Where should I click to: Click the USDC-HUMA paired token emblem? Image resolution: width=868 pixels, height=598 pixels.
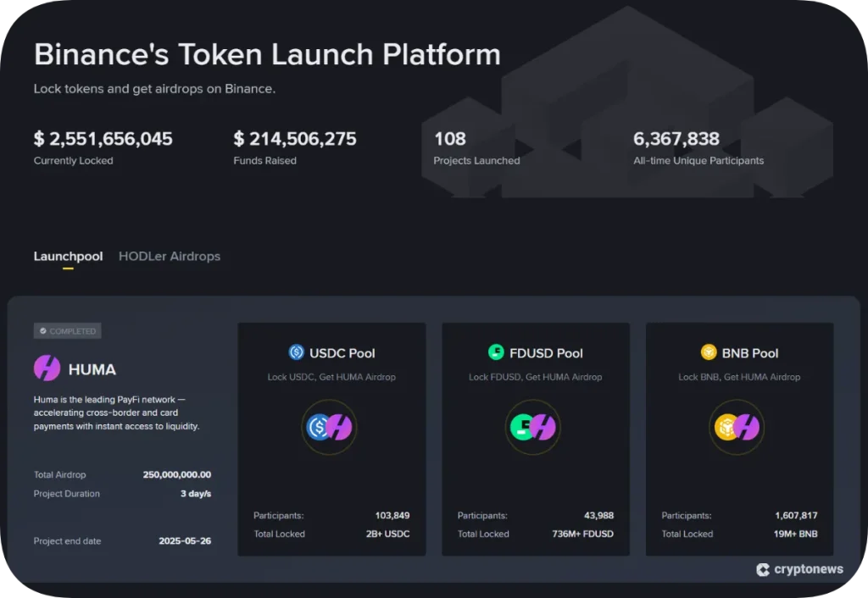click(330, 427)
